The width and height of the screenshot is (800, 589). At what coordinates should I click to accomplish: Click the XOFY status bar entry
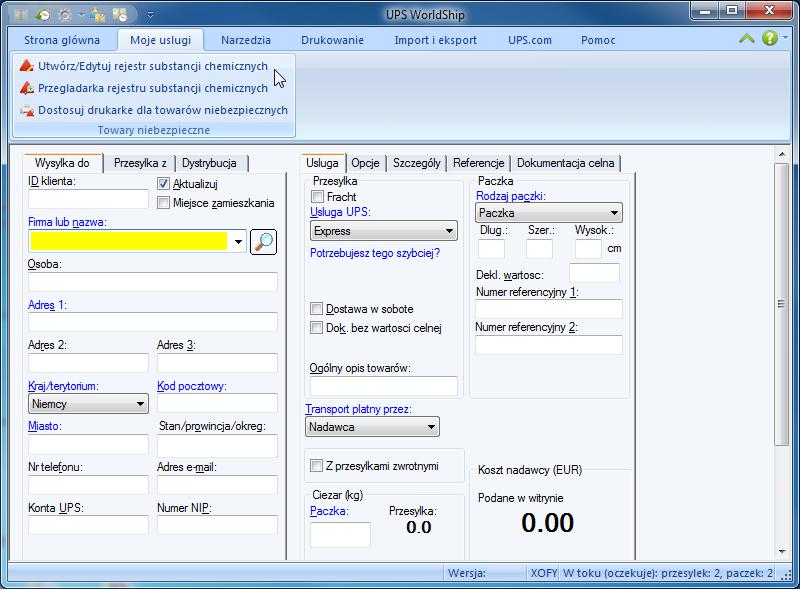tap(543, 573)
